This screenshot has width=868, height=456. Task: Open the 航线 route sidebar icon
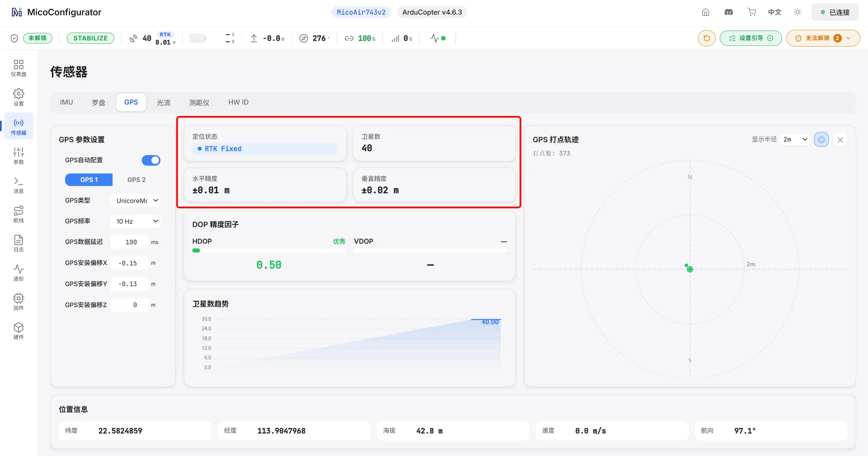click(x=18, y=214)
